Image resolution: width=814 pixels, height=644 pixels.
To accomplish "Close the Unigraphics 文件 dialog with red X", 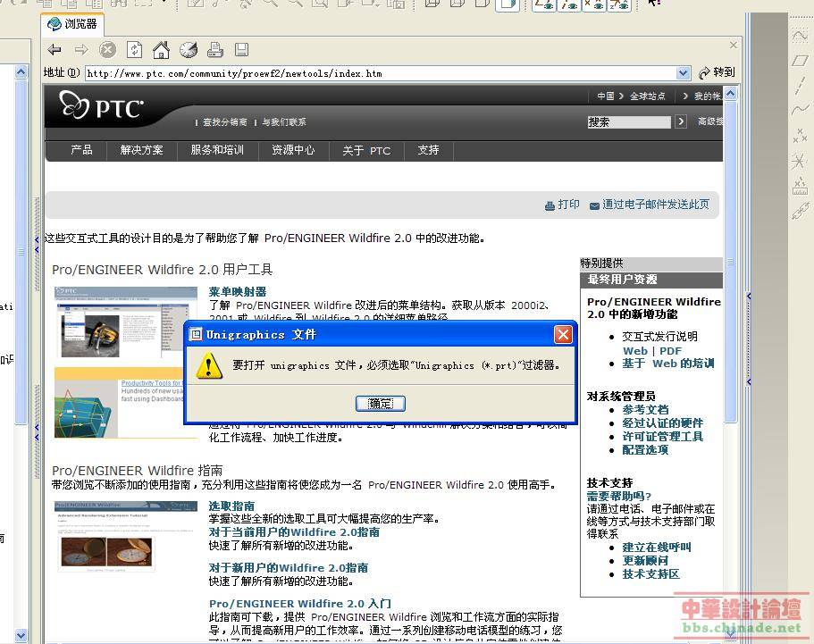I will 563,335.
